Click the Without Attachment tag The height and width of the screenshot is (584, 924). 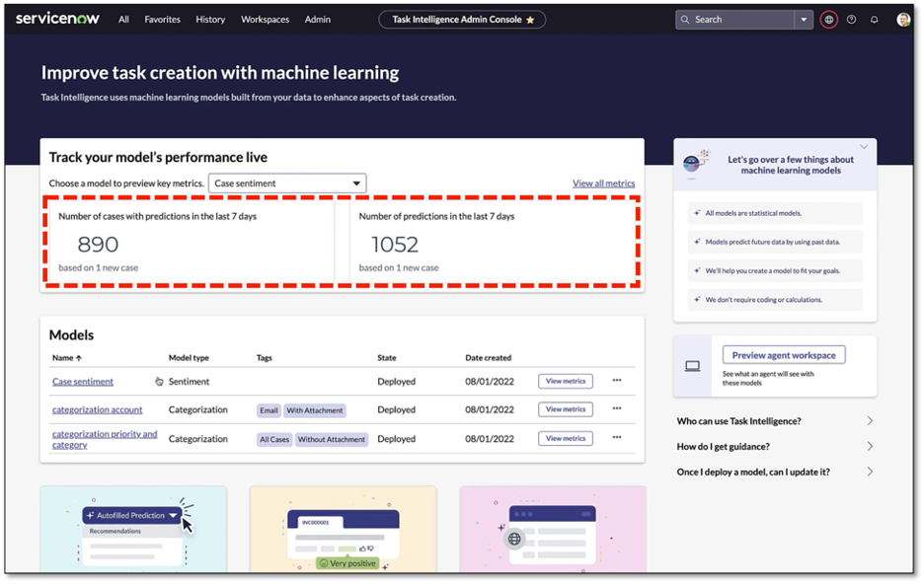click(332, 439)
